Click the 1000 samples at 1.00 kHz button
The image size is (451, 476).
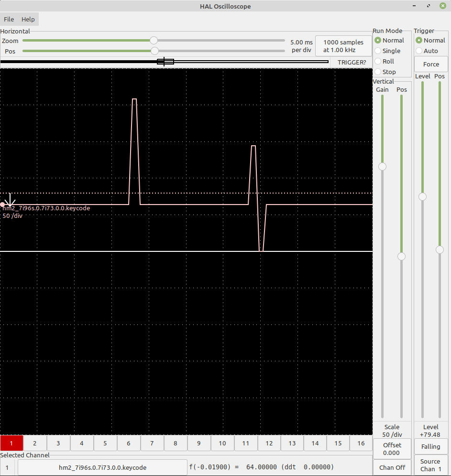click(343, 46)
